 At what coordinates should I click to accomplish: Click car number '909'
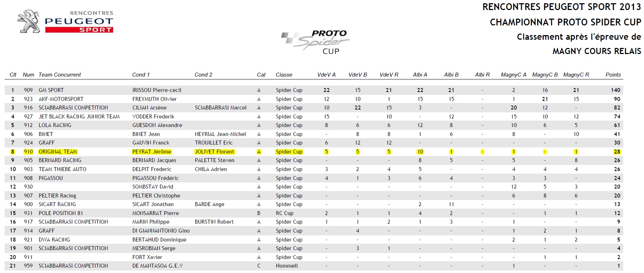click(x=28, y=90)
